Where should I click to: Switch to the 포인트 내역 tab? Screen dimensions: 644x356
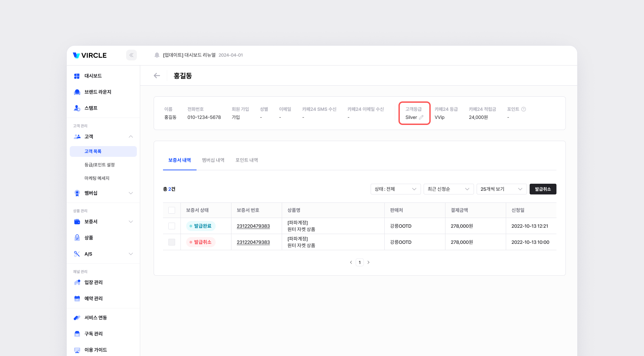point(247,160)
